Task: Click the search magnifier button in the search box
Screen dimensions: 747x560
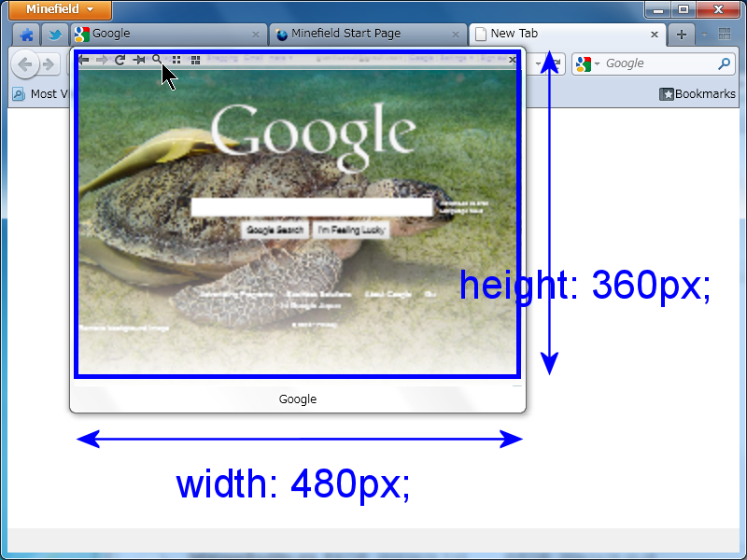Action: tap(724, 63)
